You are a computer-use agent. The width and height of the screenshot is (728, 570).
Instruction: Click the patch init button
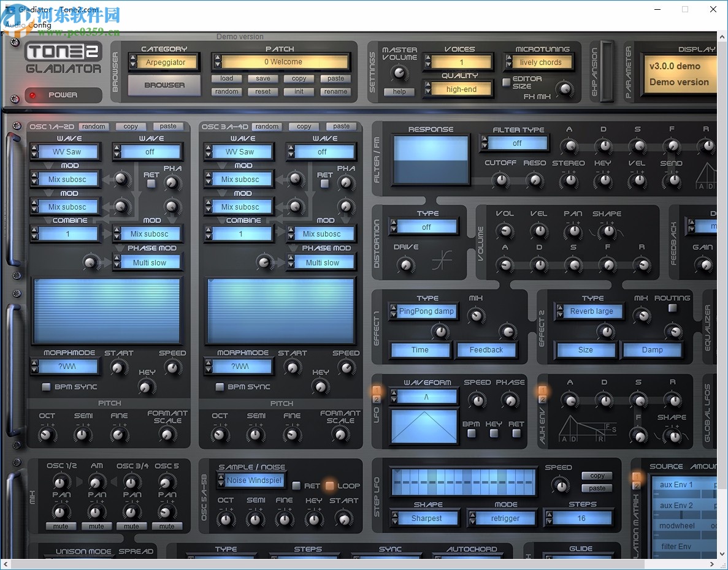pyautogui.click(x=299, y=91)
